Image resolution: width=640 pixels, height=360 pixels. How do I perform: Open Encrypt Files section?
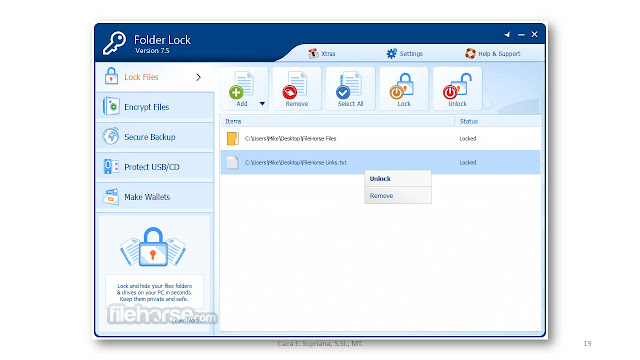click(x=154, y=107)
